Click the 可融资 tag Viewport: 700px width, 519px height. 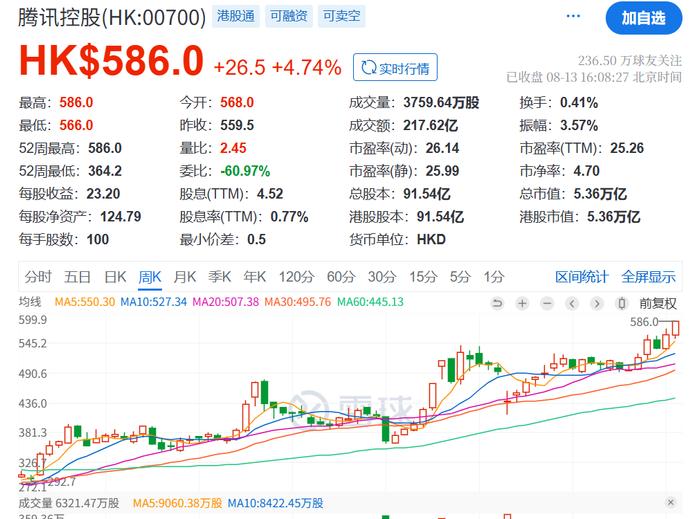[289, 16]
